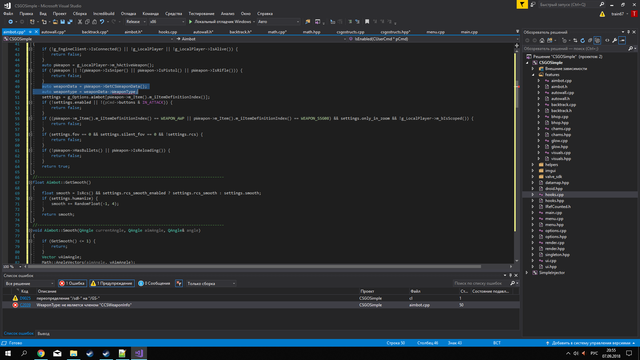
Task: Click the Undo arrow icon
Action: [102, 22]
